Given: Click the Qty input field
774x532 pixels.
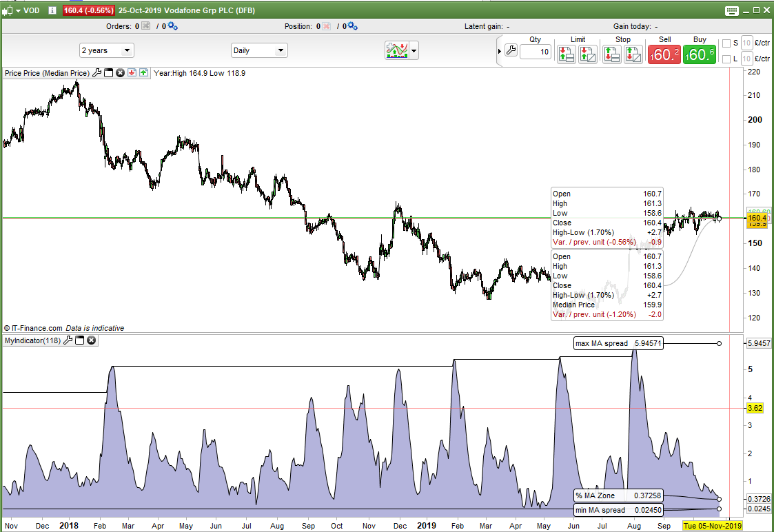Looking at the screenshot, I should pos(535,52).
